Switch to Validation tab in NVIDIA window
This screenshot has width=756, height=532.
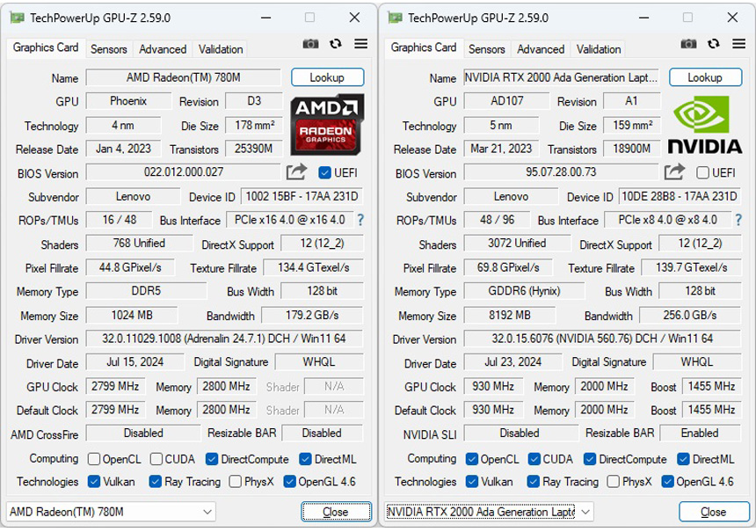click(599, 49)
